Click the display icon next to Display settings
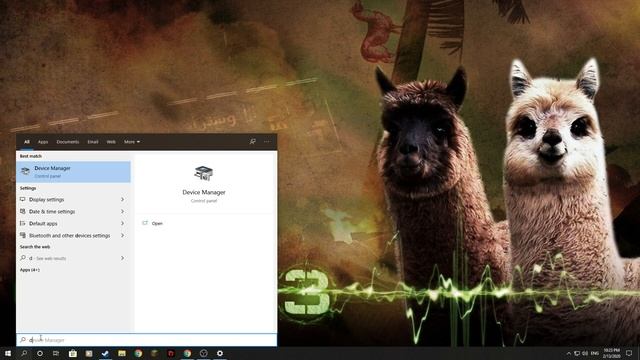 click(x=22, y=199)
